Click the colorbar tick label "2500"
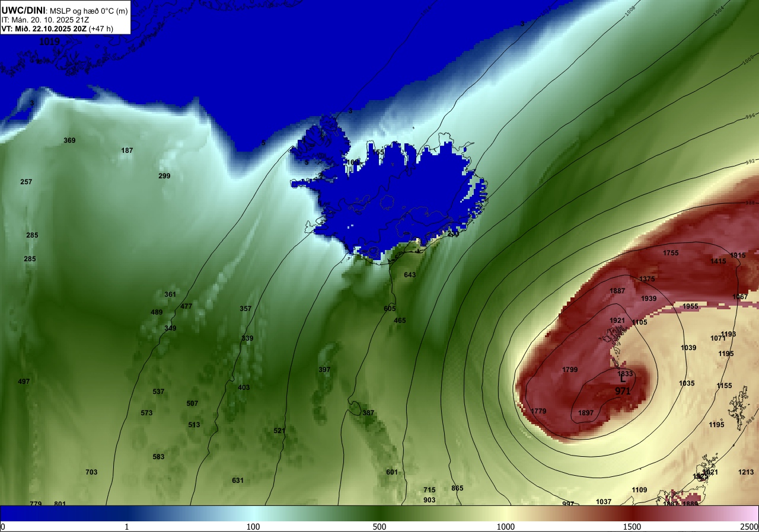Viewport: 759px width, 532px height. tap(750, 527)
